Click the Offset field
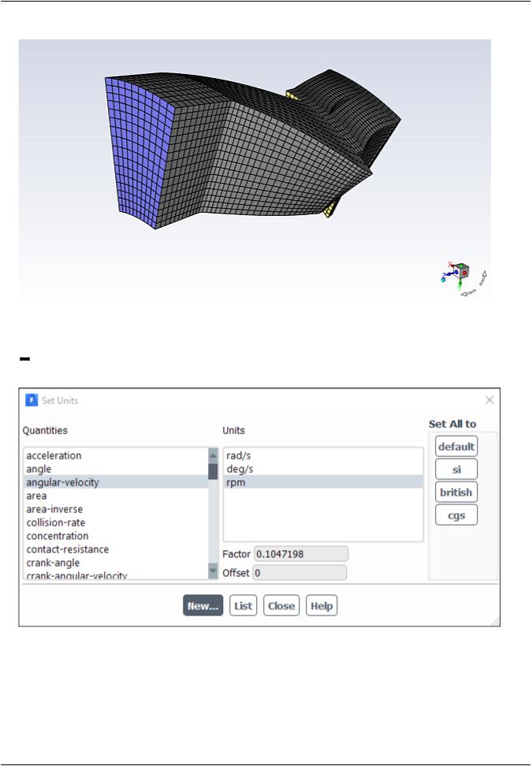Viewport: 532px width, 766px height. (299, 573)
